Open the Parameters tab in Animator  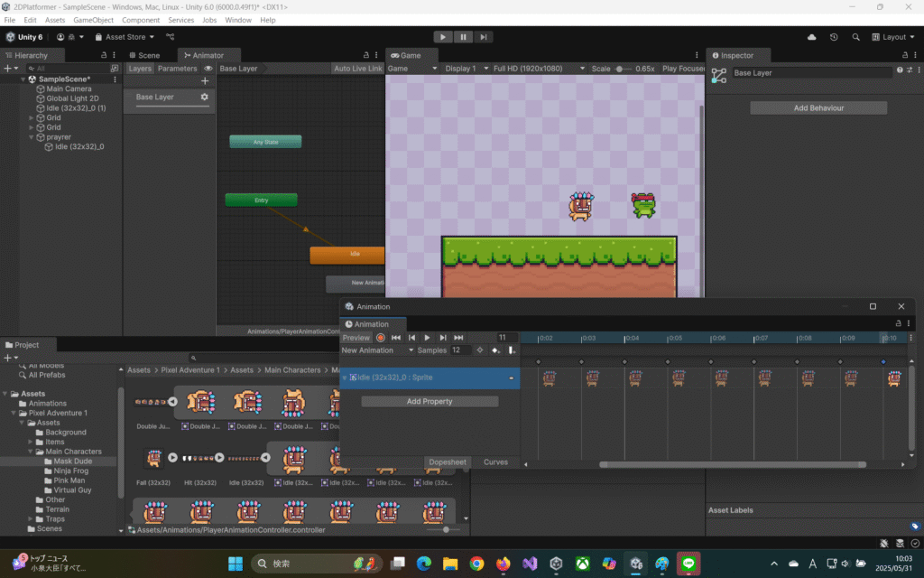(178, 69)
